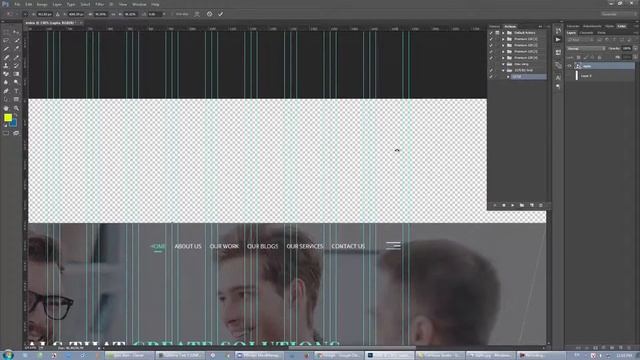Delete the selected action with the trash icon

(541, 205)
